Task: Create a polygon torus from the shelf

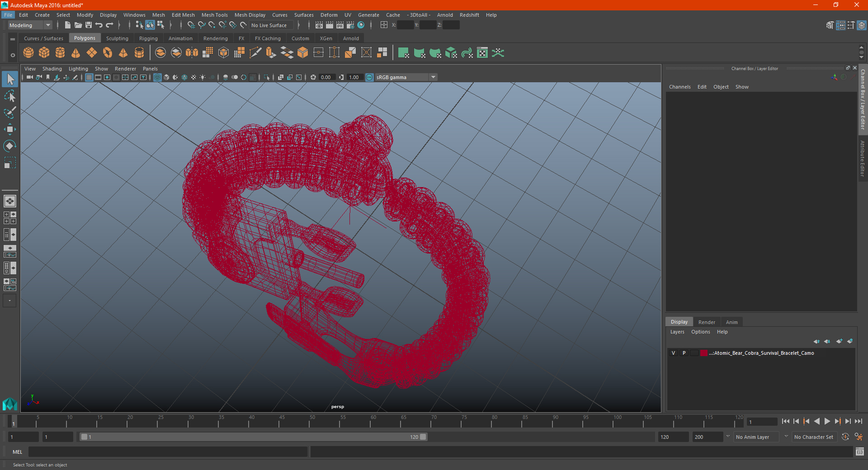Action: click(108, 53)
